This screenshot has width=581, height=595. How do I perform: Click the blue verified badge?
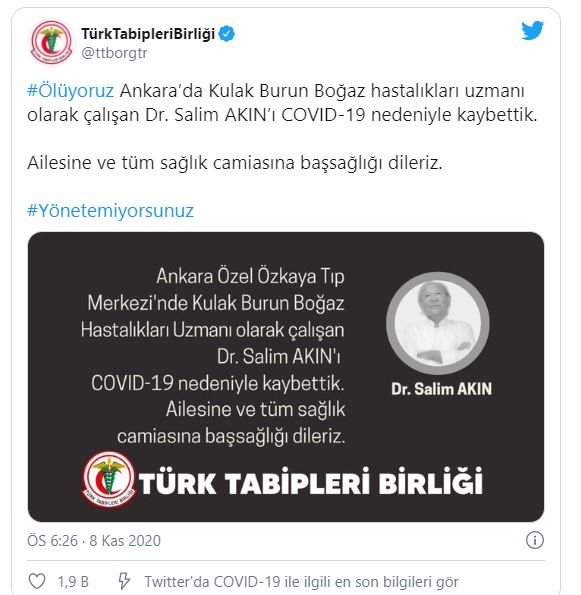click(227, 34)
